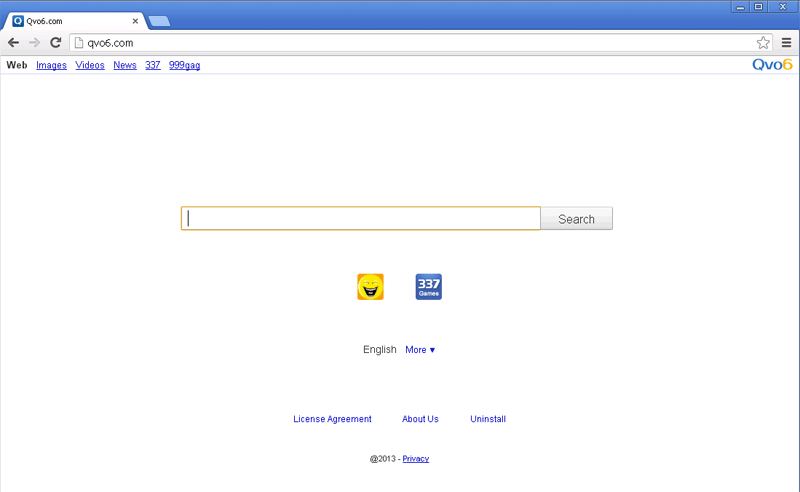
Task: Reload the page with the refresh icon
Action: (56, 43)
